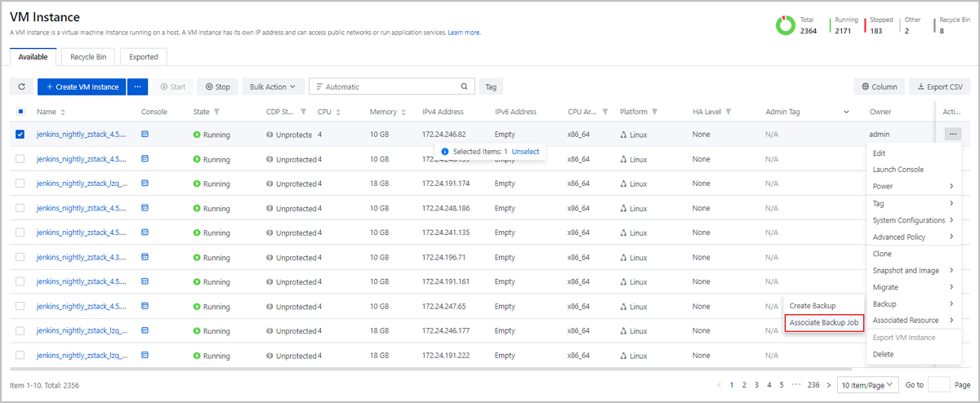Check the last VM row checkbox

click(20, 355)
